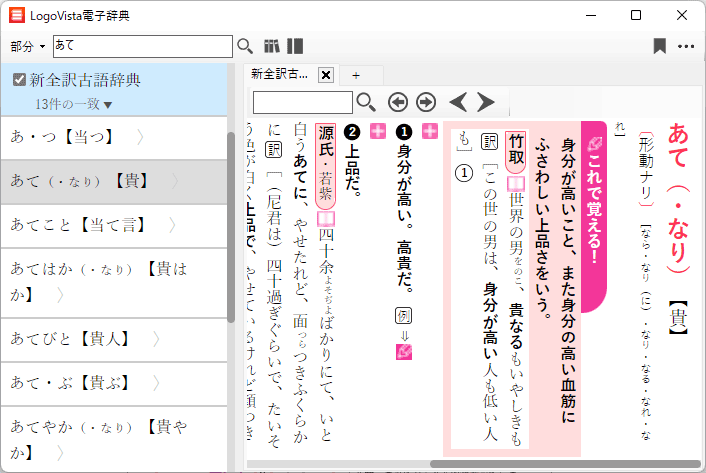Image resolution: width=706 pixels, height=473 pixels.
Task: Click the in-page search input field
Action: pyautogui.click(x=303, y=103)
